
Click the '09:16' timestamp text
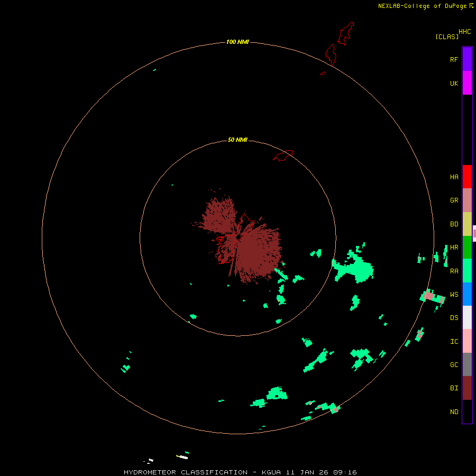345,472
